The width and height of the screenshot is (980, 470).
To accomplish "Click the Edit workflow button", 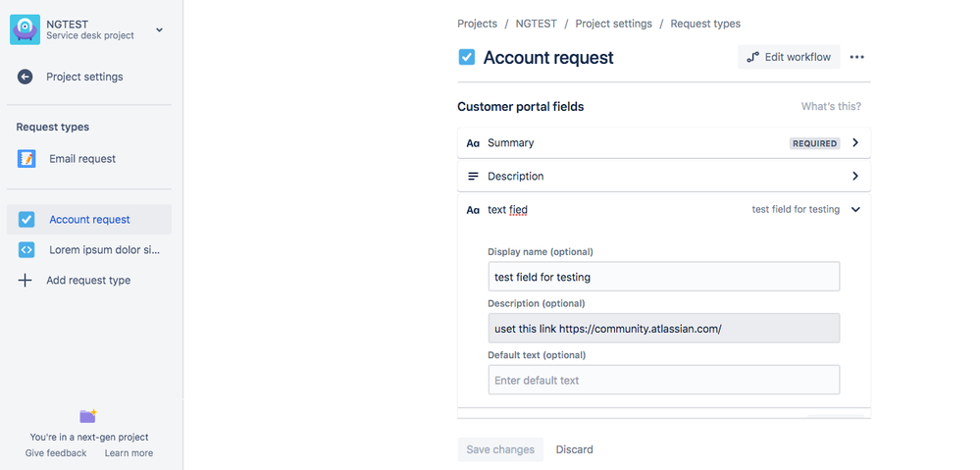I will point(789,57).
